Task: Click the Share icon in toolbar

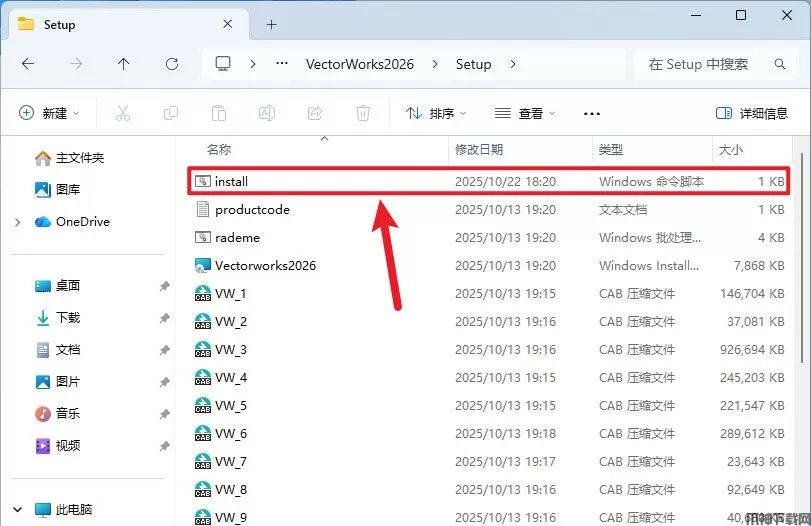Action: pos(314,113)
